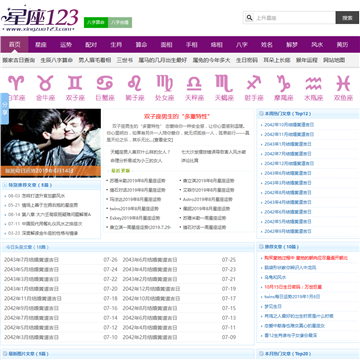Select the 手相 nav menu item
The height and width of the screenshot is (360, 360).
click(192, 45)
